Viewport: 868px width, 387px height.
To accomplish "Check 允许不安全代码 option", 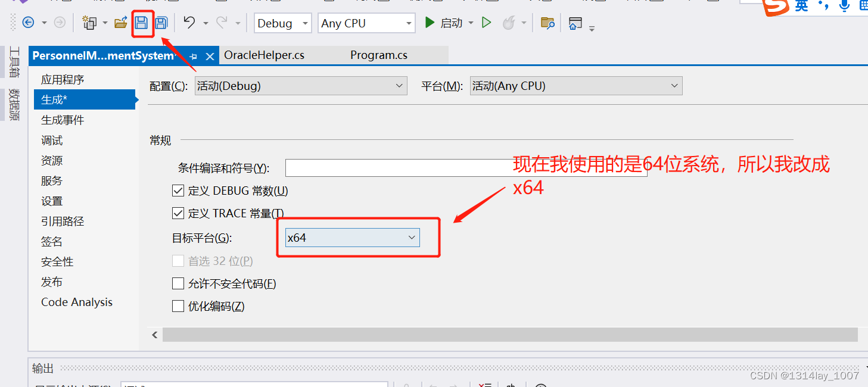I will (178, 283).
